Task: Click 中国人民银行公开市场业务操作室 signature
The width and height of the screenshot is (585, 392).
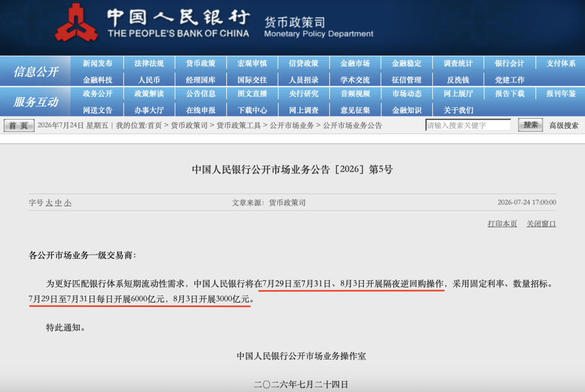Action: pyautogui.click(x=301, y=356)
